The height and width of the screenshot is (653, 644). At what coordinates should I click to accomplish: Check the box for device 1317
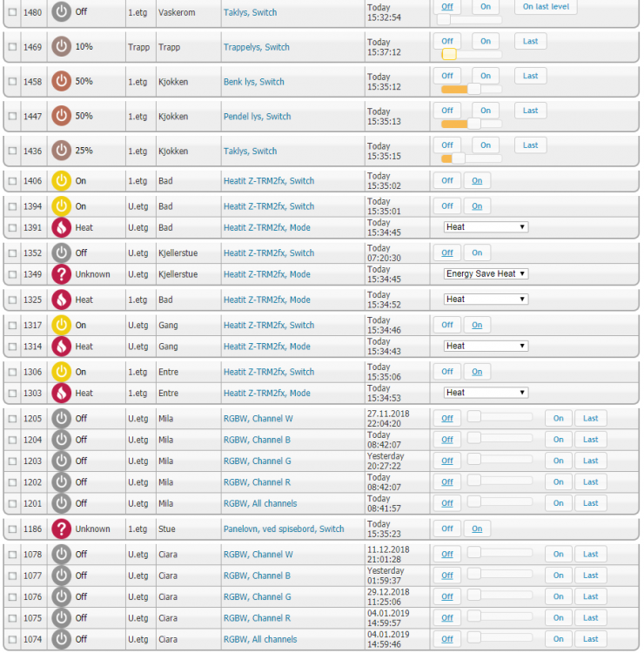pyautogui.click(x=12, y=326)
